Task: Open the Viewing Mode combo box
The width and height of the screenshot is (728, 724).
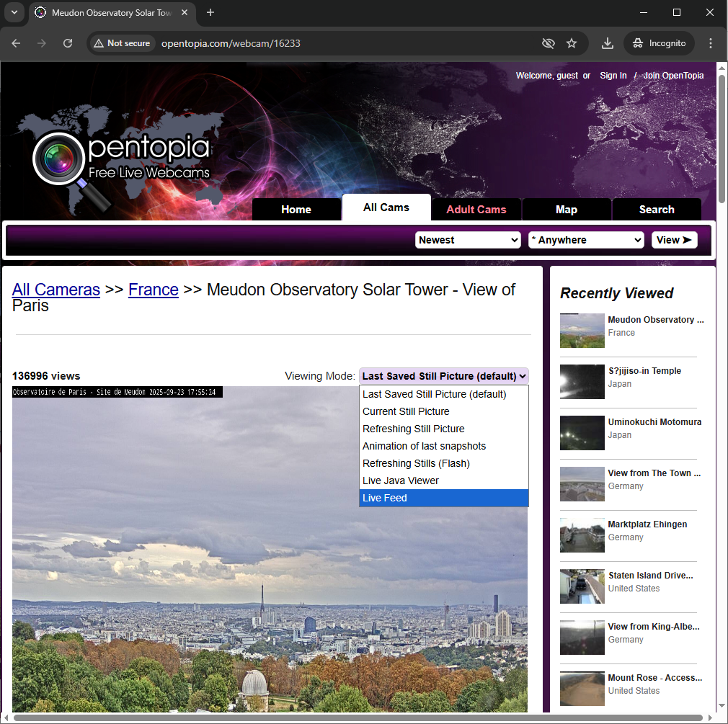Action: tap(443, 375)
